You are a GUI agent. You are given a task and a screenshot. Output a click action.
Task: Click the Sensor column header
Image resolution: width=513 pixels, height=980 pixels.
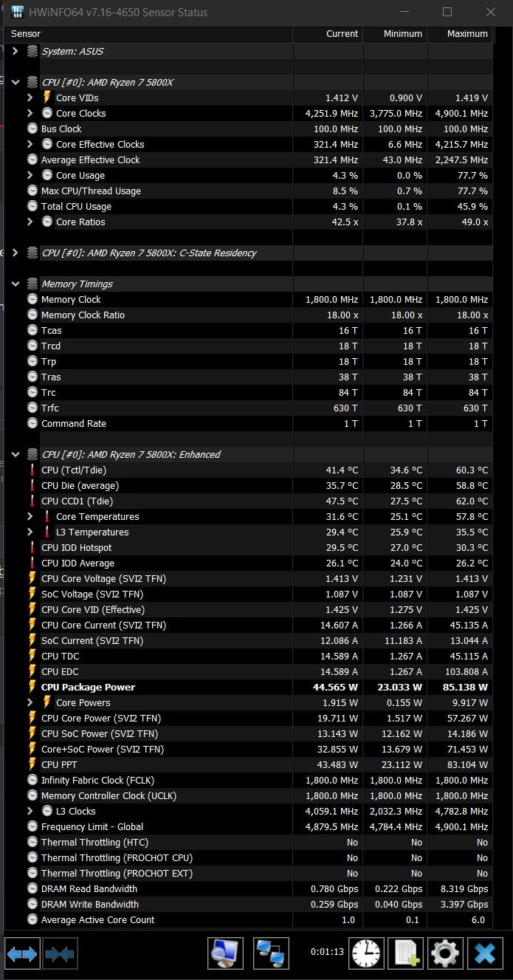(x=148, y=34)
